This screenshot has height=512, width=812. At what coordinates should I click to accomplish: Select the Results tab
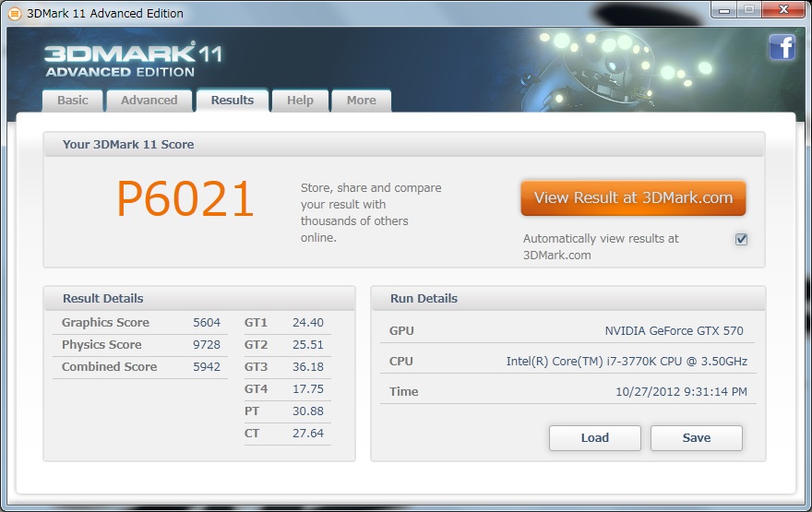(x=233, y=101)
